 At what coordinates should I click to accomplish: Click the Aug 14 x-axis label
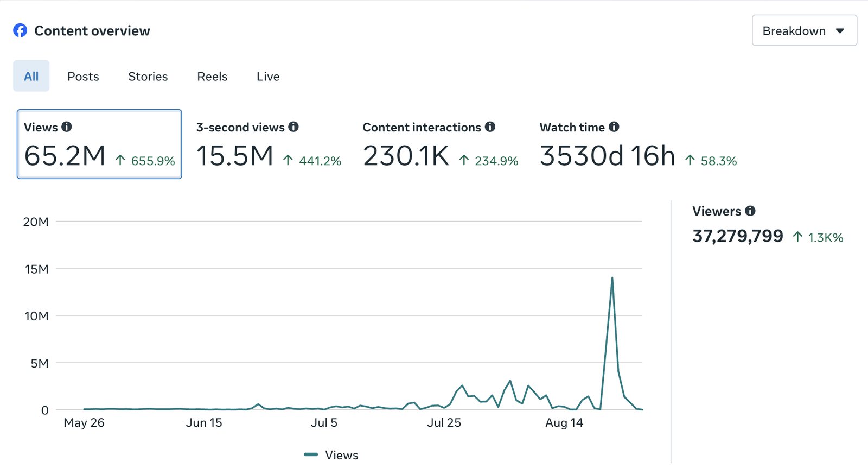(564, 423)
